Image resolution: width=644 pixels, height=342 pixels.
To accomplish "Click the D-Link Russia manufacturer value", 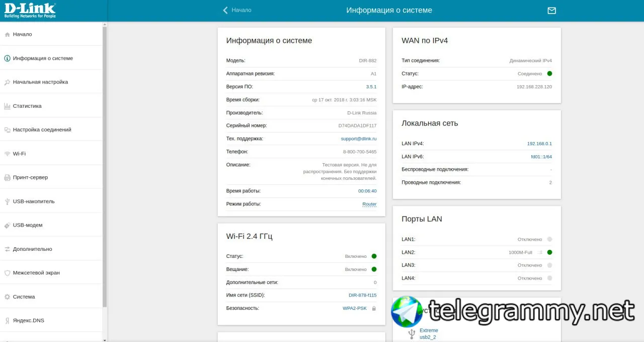I will click(362, 113).
